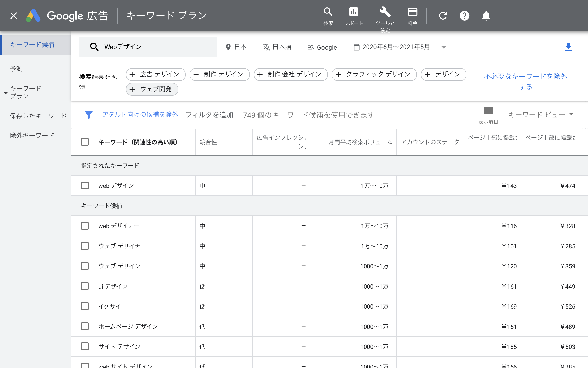The width and height of the screenshot is (588, 368).
Task: Click 不必要なキーワードを除外する link
Action: coord(526,81)
